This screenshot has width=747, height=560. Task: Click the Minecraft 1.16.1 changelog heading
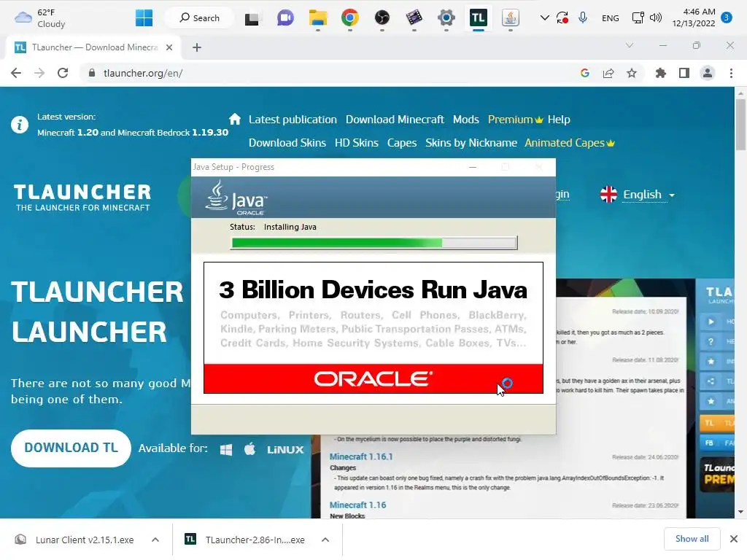click(x=361, y=456)
